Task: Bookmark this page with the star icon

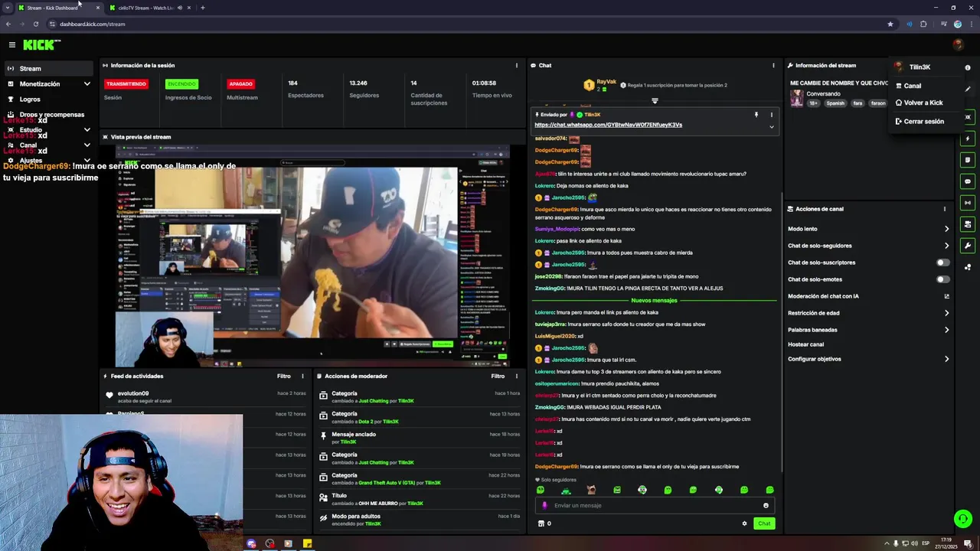Action: click(890, 24)
